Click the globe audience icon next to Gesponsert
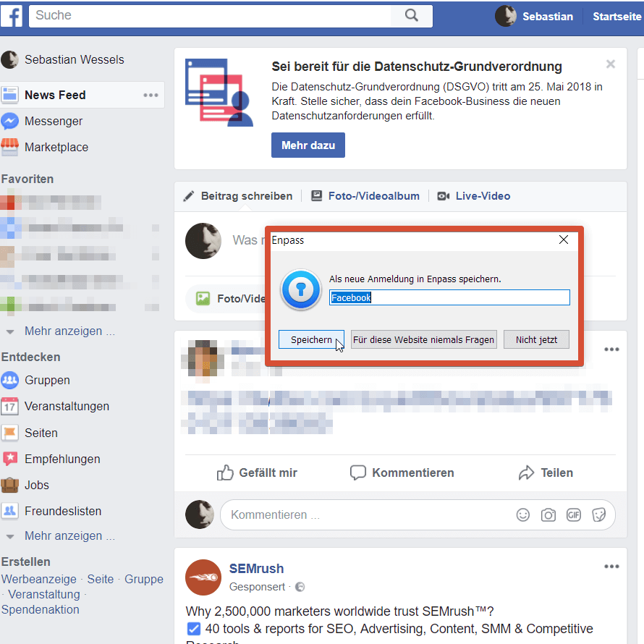This screenshot has width=644, height=644. click(300, 587)
